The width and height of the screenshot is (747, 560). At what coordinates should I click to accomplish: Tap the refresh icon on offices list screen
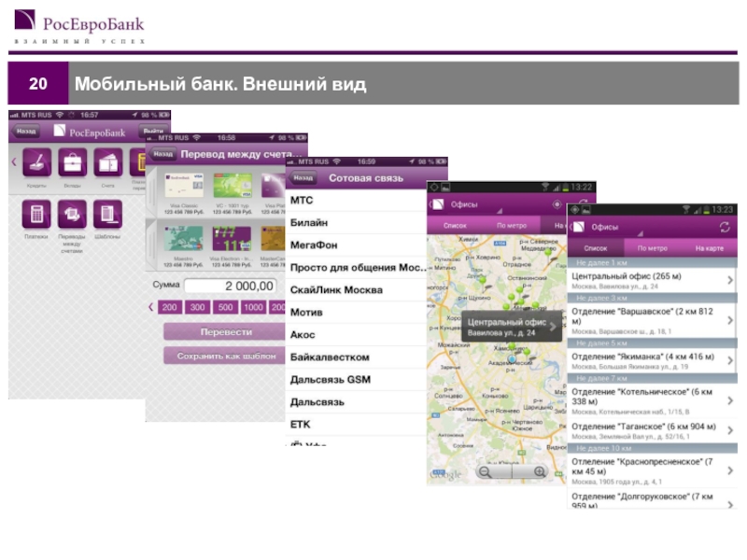(x=725, y=227)
